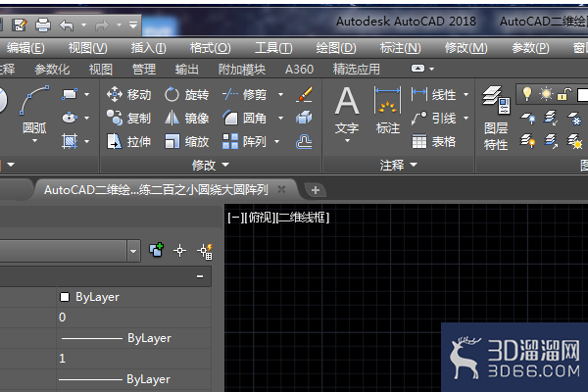588x392 pixels.
Task: Click the Text (文字) button
Action: (x=347, y=115)
